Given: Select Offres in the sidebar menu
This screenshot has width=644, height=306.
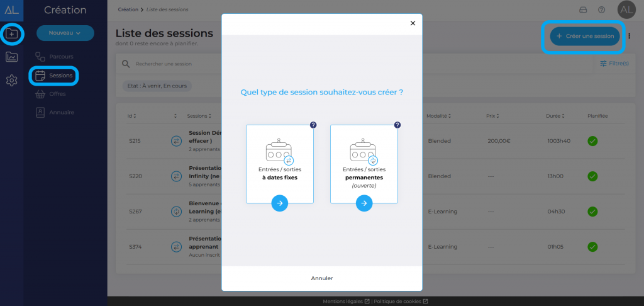Looking at the screenshot, I should click(x=57, y=94).
